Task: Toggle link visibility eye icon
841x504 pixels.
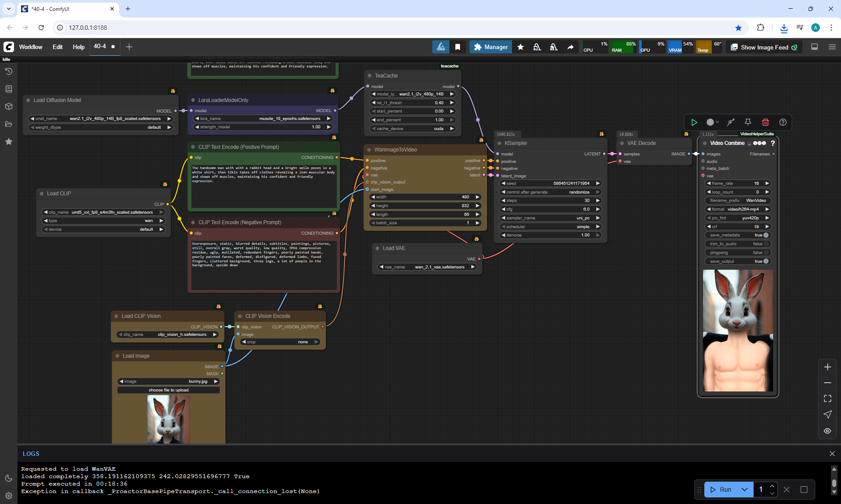Action: (827, 431)
